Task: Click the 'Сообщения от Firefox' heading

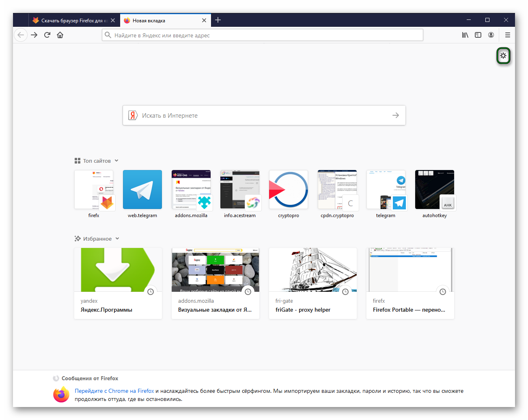Action: (90, 378)
